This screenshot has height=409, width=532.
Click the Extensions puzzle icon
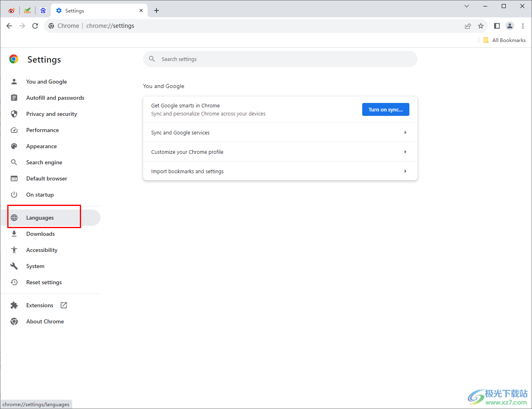point(14,305)
